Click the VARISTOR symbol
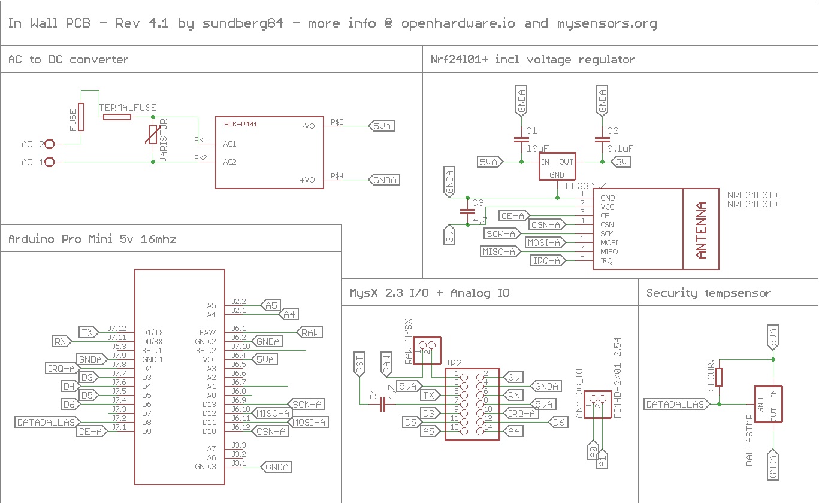 [153, 135]
